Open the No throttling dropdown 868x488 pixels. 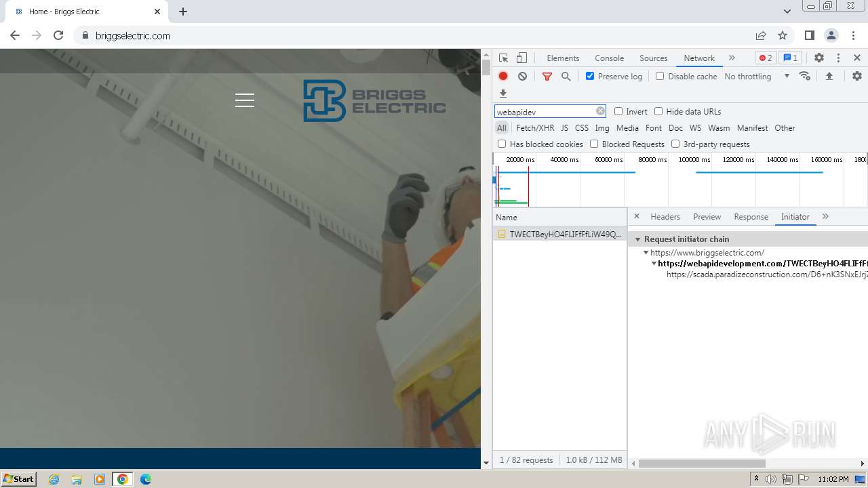(x=757, y=77)
